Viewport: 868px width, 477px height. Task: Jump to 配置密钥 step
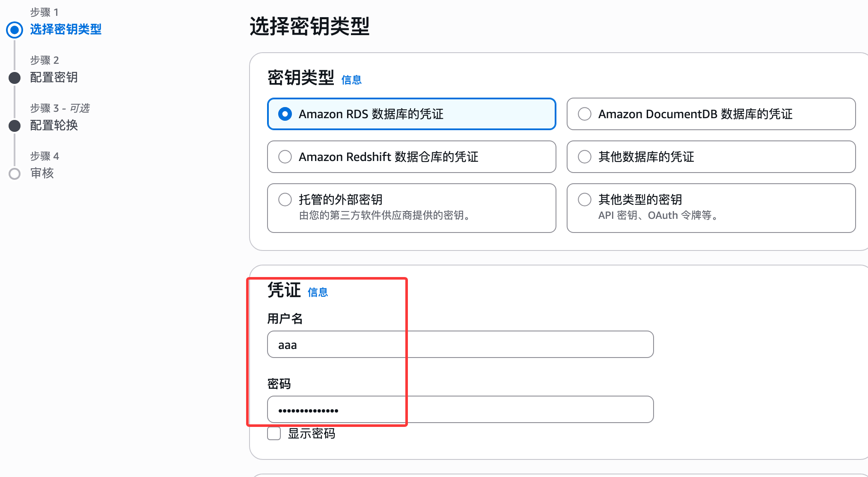point(54,78)
